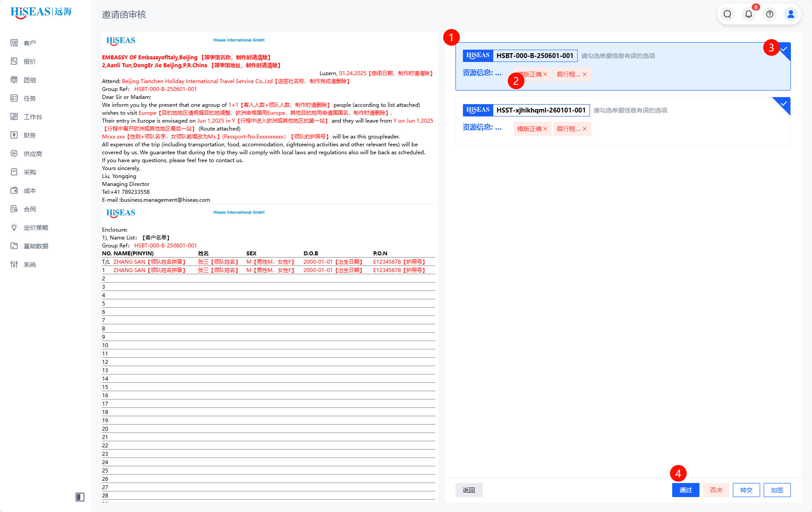Toggle checkmark corner of HSBT-000-B-250601-001 card
The width and height of the screenshot is (812, 512).
784,49
